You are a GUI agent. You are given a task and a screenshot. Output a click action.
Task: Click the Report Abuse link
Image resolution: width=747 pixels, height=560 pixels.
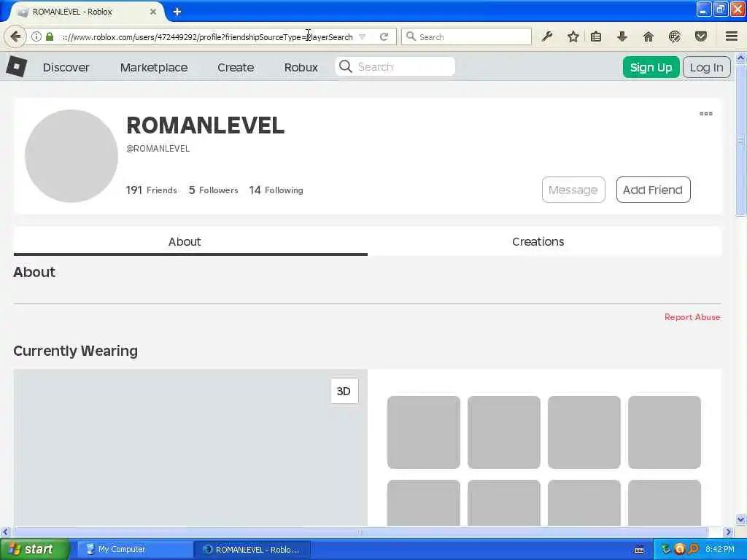tap(692, 317)
